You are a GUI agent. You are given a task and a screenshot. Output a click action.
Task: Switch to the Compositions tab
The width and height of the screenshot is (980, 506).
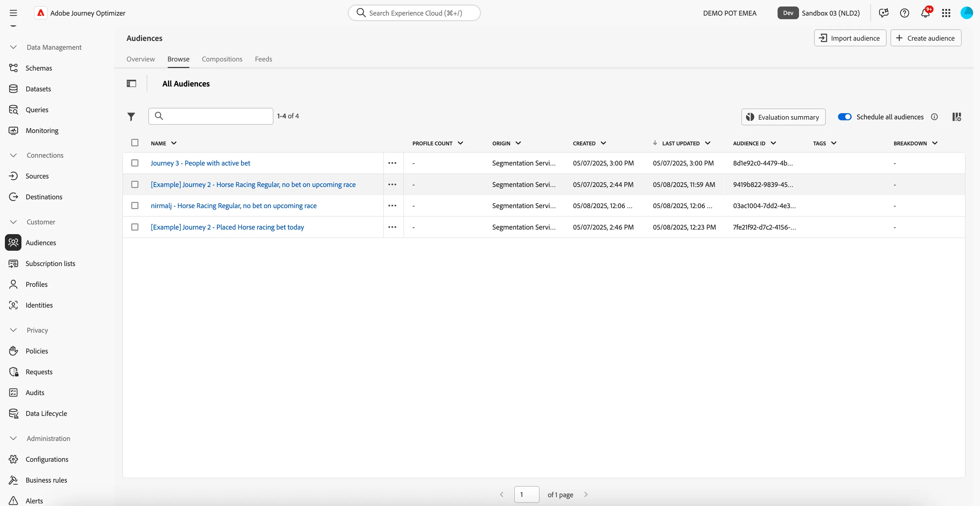click(x=222, y=59)
